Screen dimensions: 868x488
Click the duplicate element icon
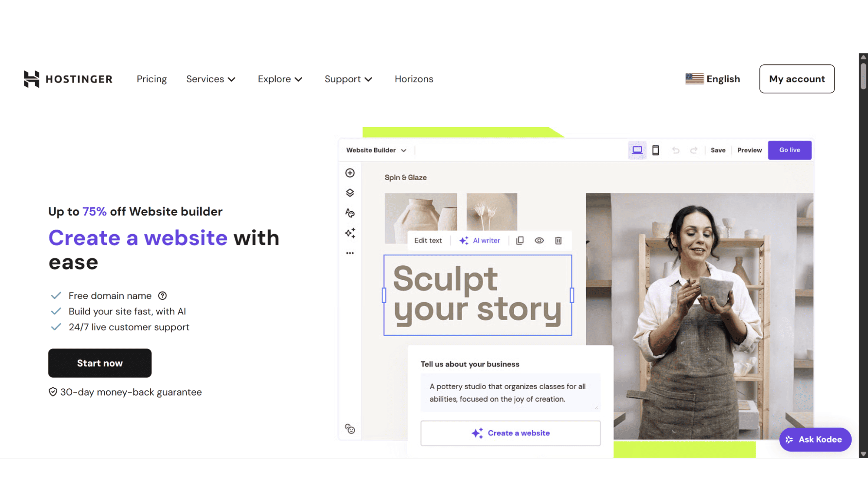point(520,241)
